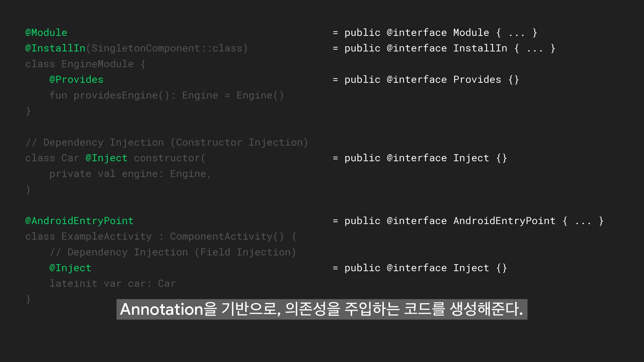This screenshot has height=362, width=644.
Task: Click the 'class EngineModule {' line
Action: tap(85, 64)
